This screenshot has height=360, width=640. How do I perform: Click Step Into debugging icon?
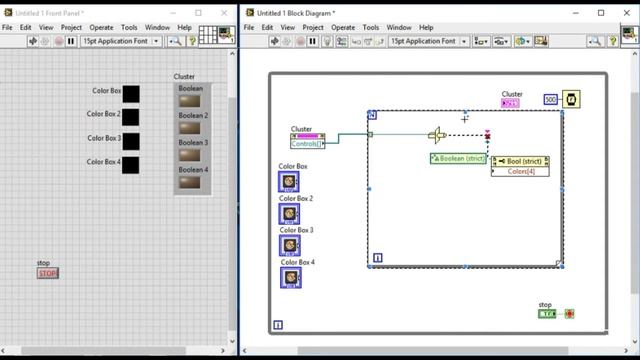pos(356,41)
